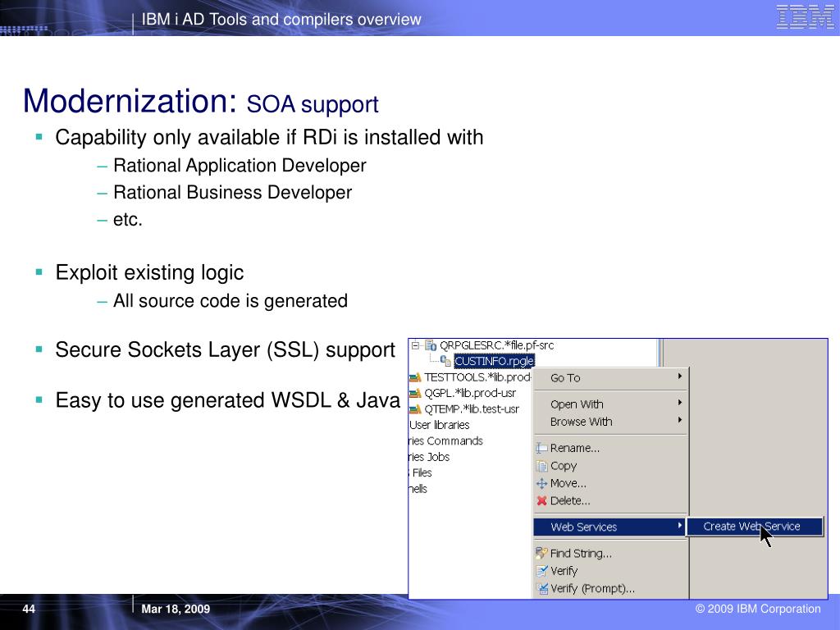Open the QTEMP.*lib.test-usr library

click(x=472, y=409)
